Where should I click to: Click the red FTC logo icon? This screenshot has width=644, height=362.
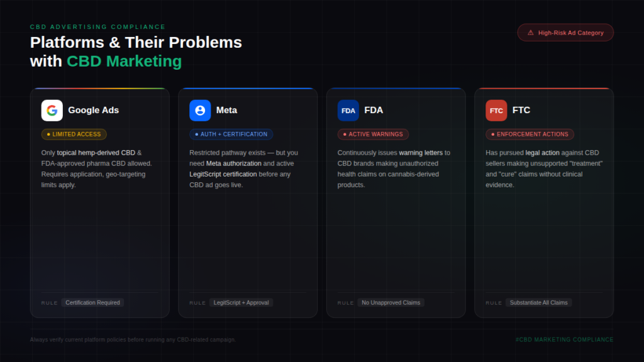point(496,111)
